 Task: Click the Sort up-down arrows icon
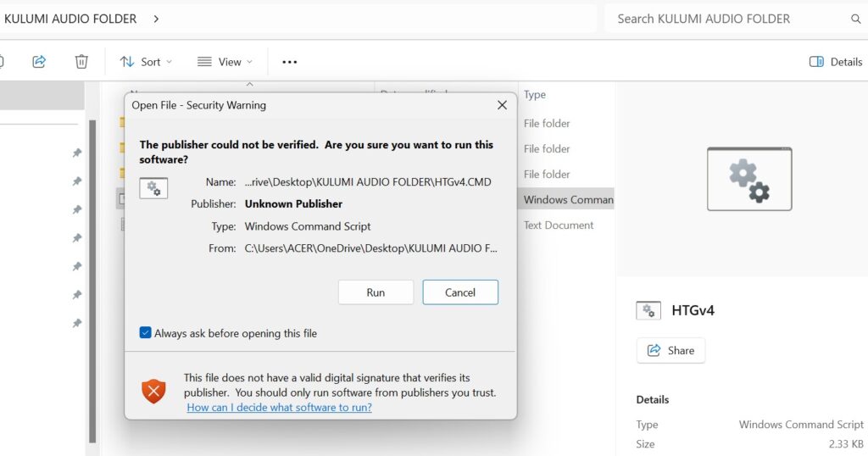[127, 61]
